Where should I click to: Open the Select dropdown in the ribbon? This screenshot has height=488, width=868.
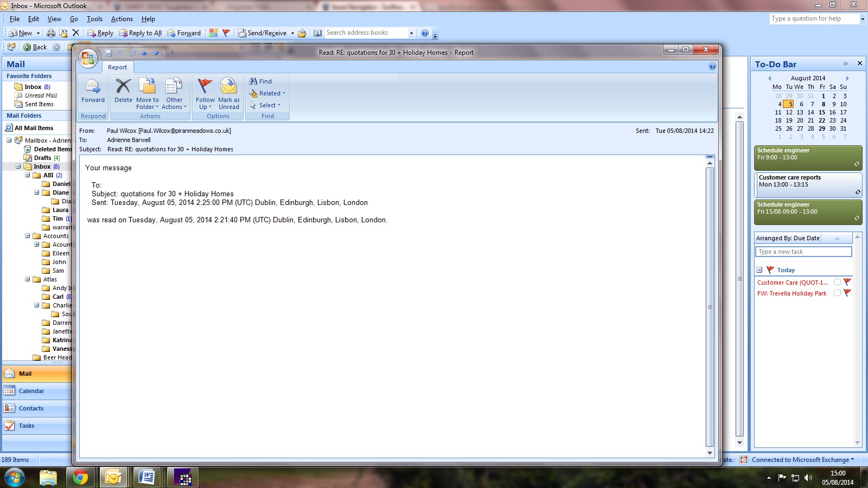(x=265, y=105)
